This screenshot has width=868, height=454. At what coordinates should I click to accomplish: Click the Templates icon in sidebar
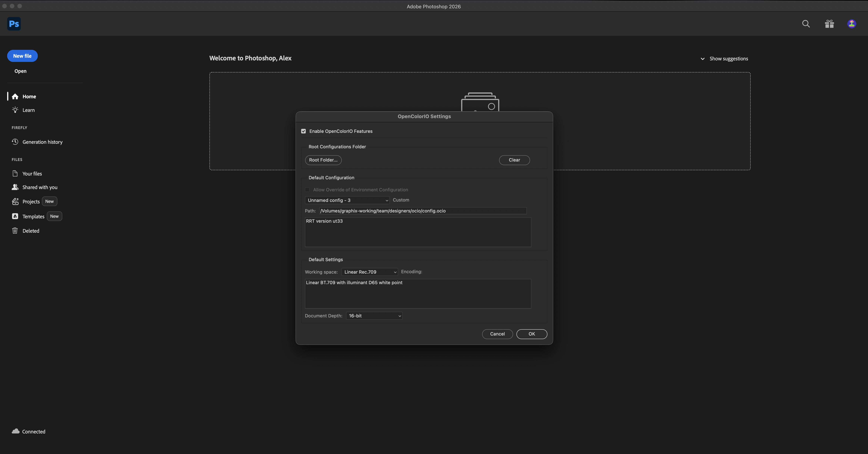coord(15,216)
